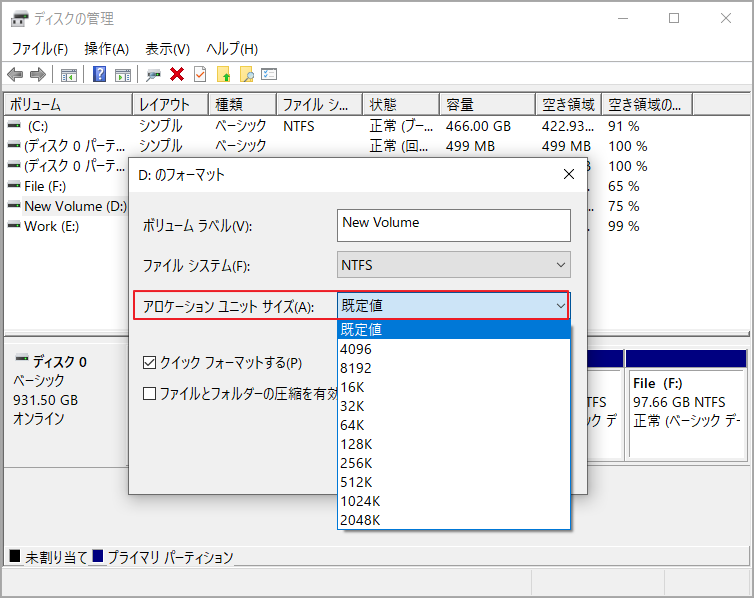This screenshot has height=598, width=754.
Task: Click ディスク 0 disk header label
Action: click(x=60, y=361)
